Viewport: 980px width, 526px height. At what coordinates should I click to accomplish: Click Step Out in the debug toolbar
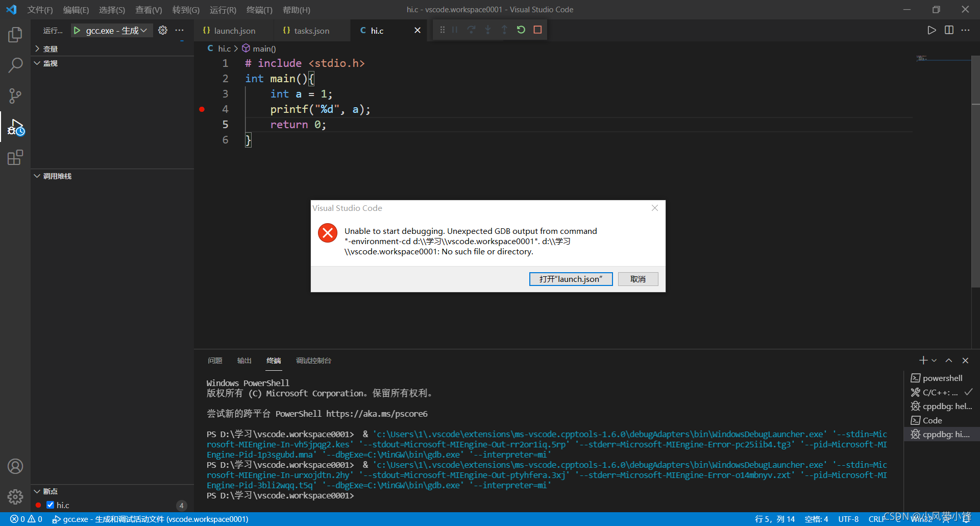(504, 30)
